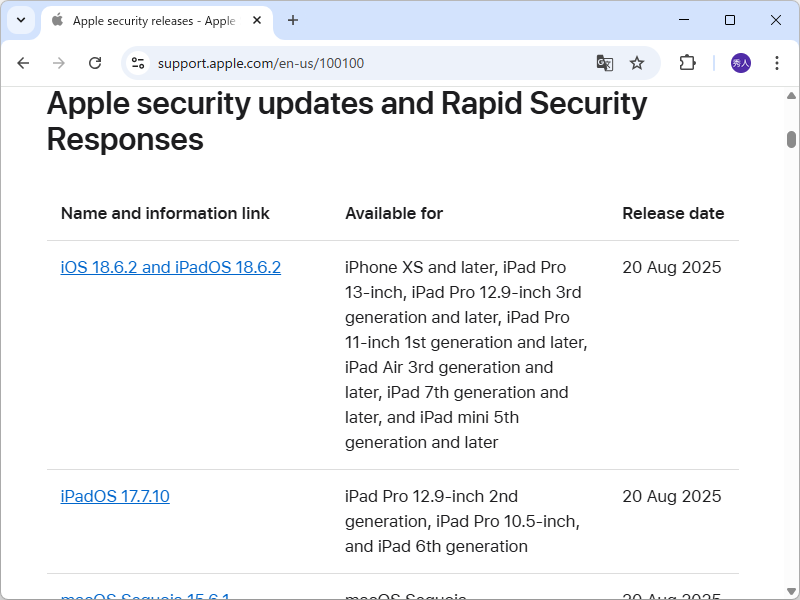This screenshot has height=600, width=800.
Task: Click the forward navigation arrow
Action: click(59, 62)
